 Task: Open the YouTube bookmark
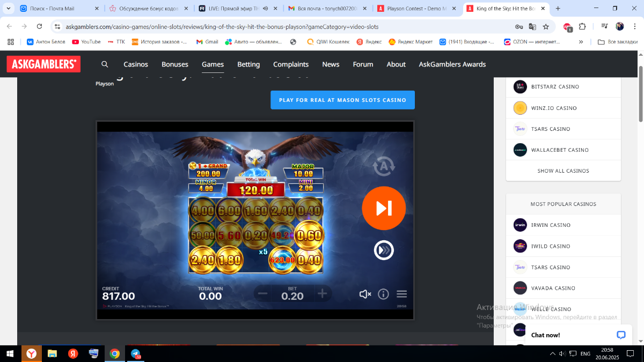tap(86, 42)
